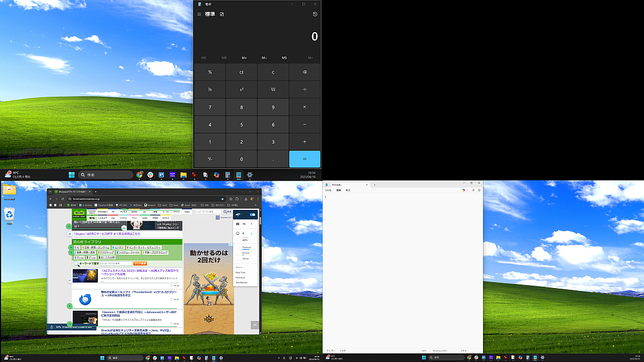644x362 pixels.
Task: Open Start menu on taskbar below Calculator
Action: pyautogui.click(x=72, y=175)
